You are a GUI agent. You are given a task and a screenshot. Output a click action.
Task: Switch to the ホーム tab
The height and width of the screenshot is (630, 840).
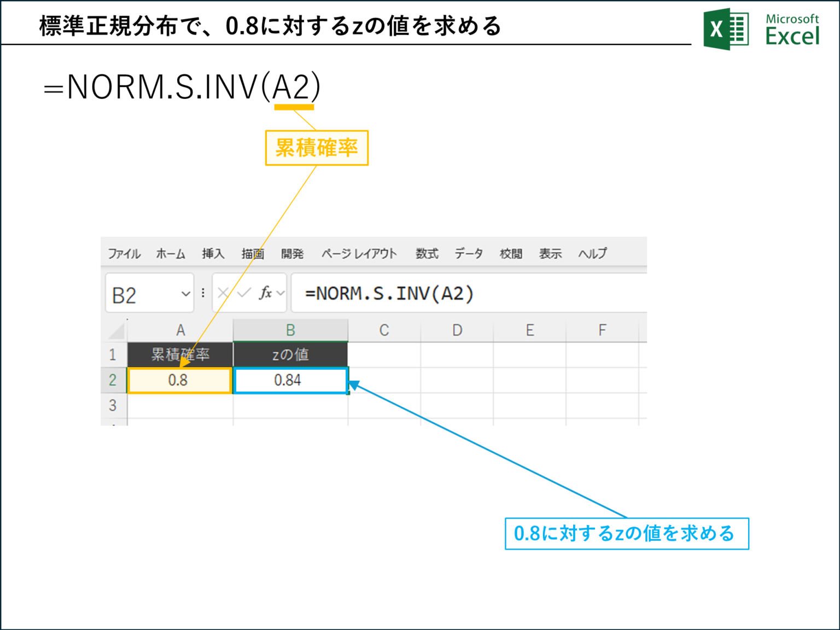coord(170,253)
